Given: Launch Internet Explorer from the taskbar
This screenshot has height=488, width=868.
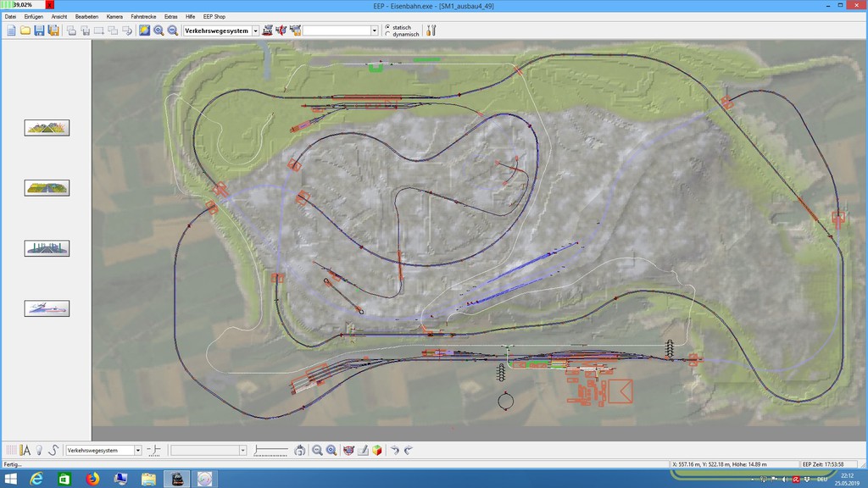Looking at the screenshot, I should pyautogui.click(x=36, y=479).
